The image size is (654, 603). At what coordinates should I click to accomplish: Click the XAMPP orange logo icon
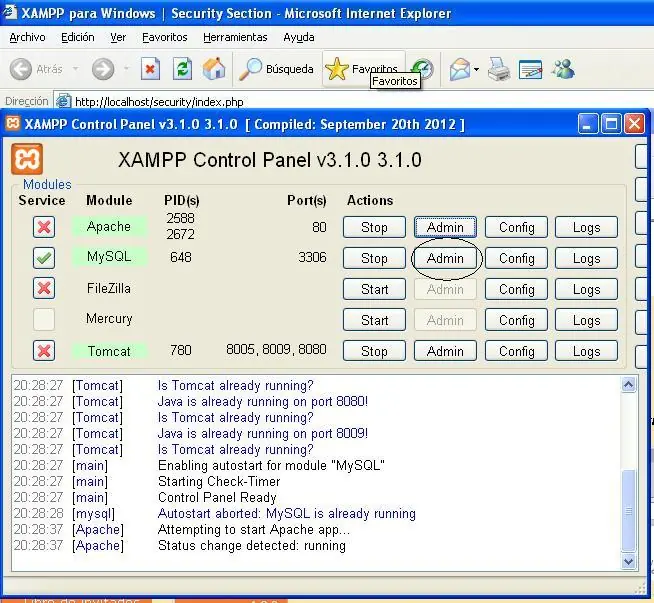tap(27, 159)
